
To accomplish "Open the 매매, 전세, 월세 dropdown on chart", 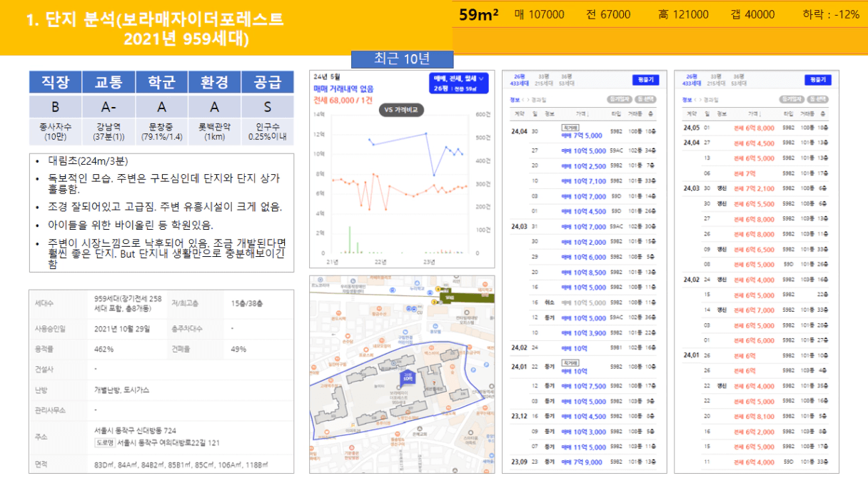I will point(459,83).
